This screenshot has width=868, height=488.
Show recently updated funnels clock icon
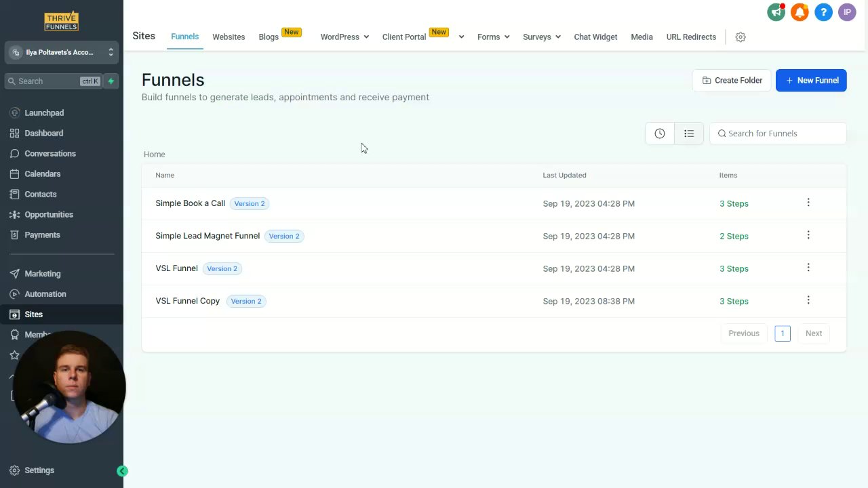(660, 134)
